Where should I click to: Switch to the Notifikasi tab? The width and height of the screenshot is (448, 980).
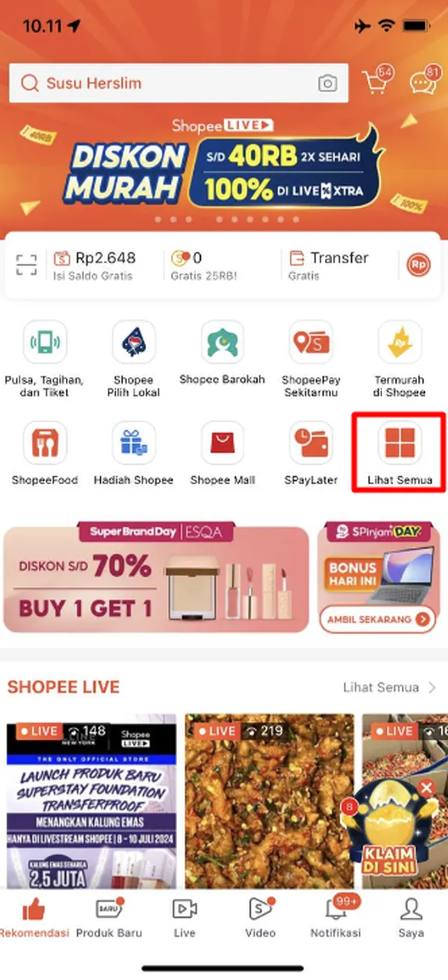pos(336,917)
